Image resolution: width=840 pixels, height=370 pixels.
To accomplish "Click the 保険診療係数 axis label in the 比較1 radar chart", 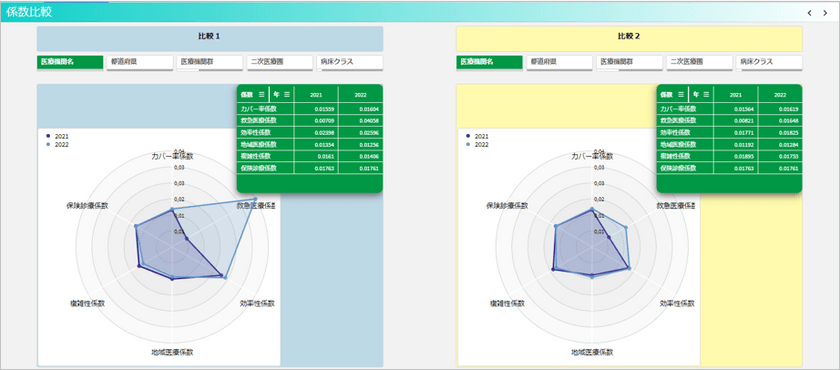I will pos(87,206).
